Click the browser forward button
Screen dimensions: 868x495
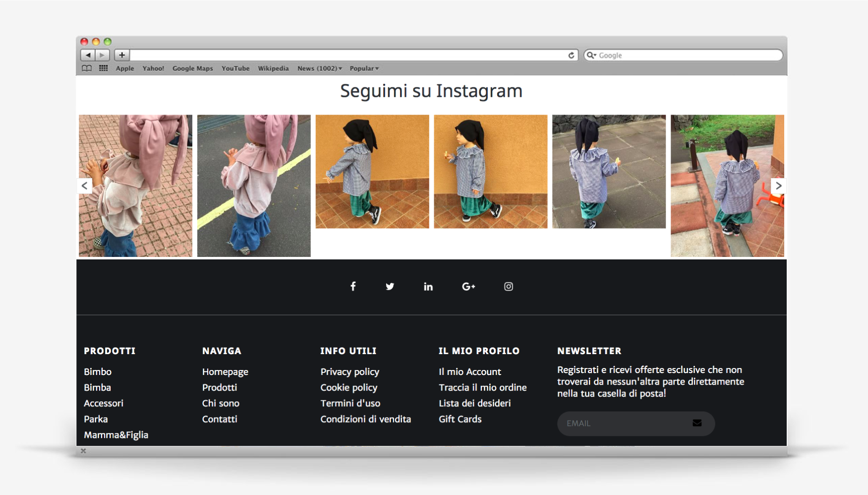pyautogui.click(x=102, y=55)
